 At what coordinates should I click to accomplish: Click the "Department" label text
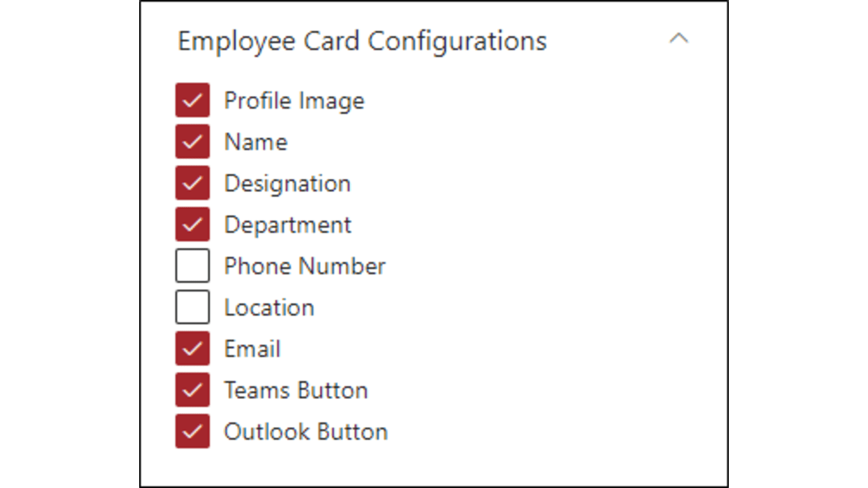pyautogui.click(x=287, y=225)
